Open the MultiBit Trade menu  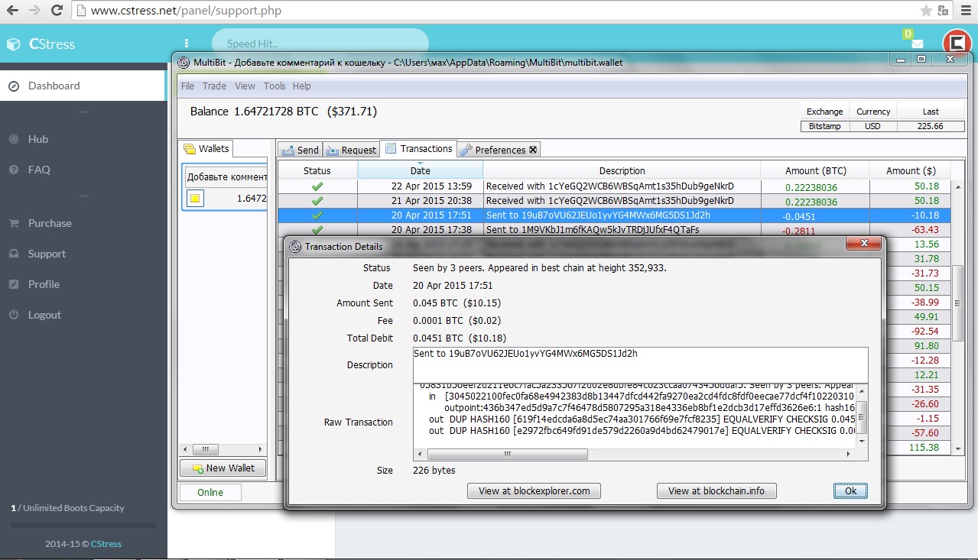[214, 86]
